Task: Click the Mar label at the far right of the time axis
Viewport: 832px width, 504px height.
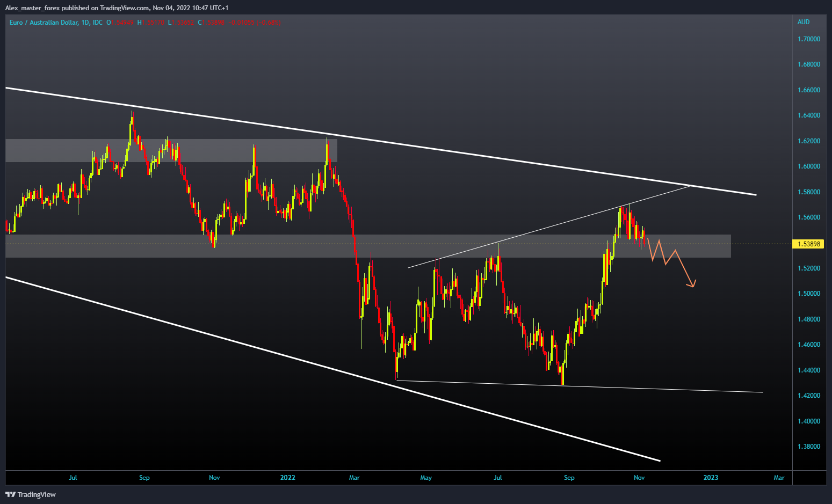Action: [x=779, y=478]
